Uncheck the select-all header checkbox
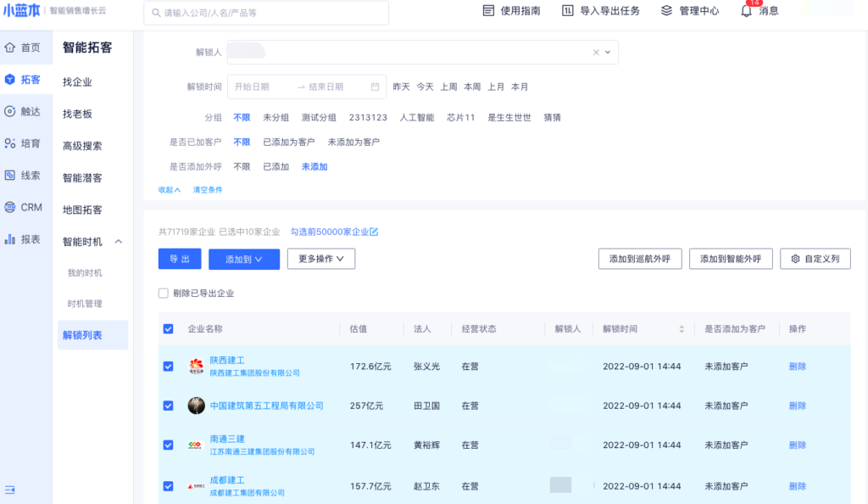Image resolution: width=868 pixels, height=504 pixels. pos(168,329)
